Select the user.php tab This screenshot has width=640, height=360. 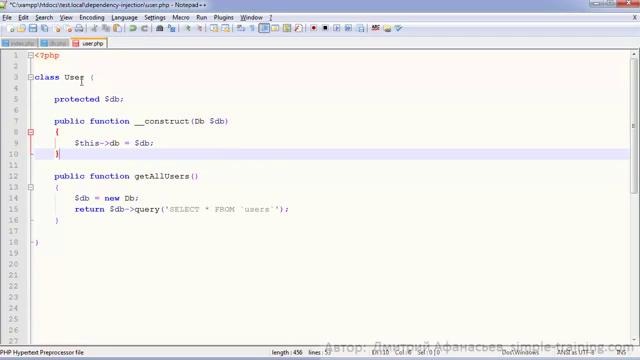click(89, 43)
